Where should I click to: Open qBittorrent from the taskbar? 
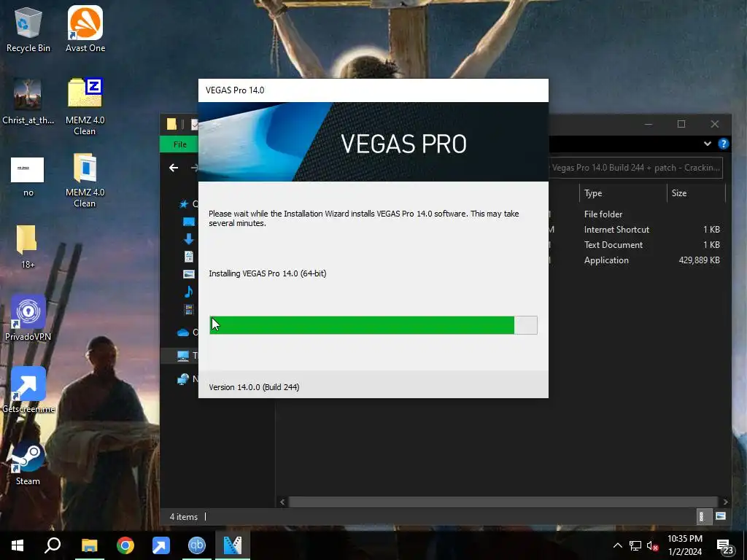[197, 545]
